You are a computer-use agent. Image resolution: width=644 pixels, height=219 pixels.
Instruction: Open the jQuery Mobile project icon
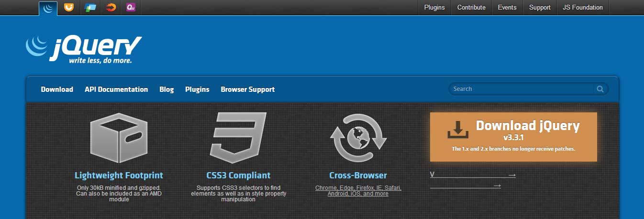pyautogui.click(x=90, y=7)
